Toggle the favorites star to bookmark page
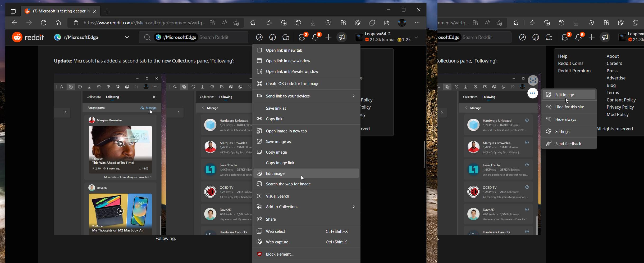The image size is (644, 263). [236, 23]
